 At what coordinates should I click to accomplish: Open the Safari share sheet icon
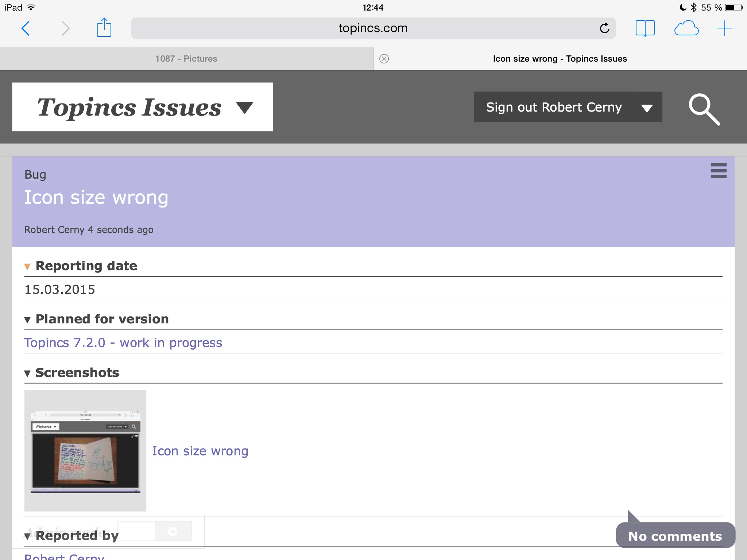pyautogui.click(x=104, y=28)
